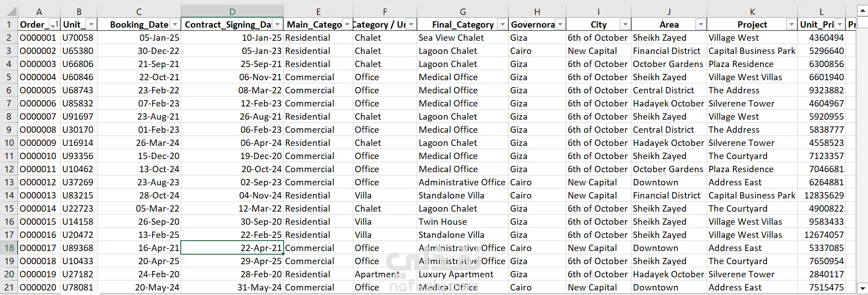Select column D header
The image size is (868, 295).
(x=232, y=11)
